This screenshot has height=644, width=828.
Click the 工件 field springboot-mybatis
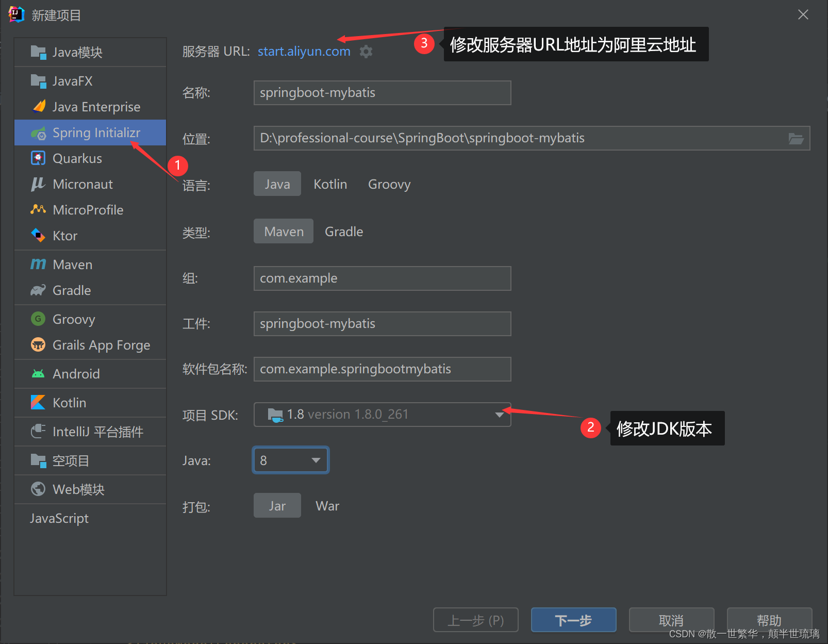coord(382,324)
